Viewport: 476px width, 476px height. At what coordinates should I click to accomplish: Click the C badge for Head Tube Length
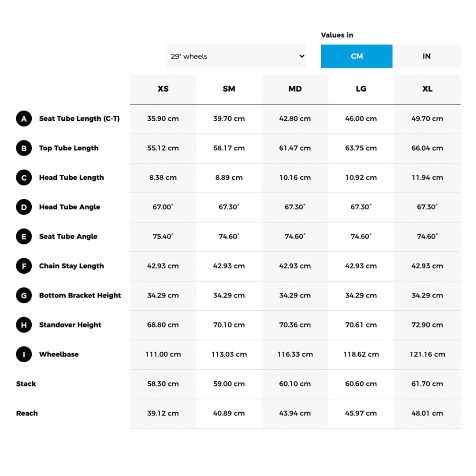tap(24, 178)
